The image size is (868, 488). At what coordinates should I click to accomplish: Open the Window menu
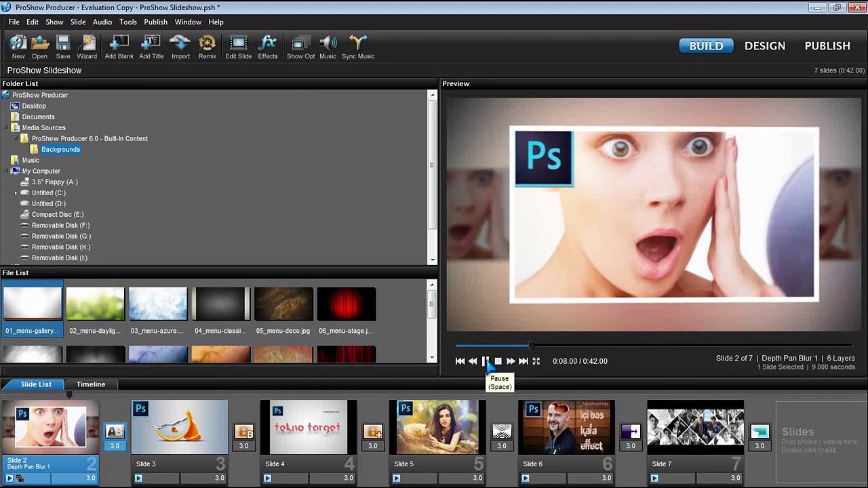pos(188,22)
